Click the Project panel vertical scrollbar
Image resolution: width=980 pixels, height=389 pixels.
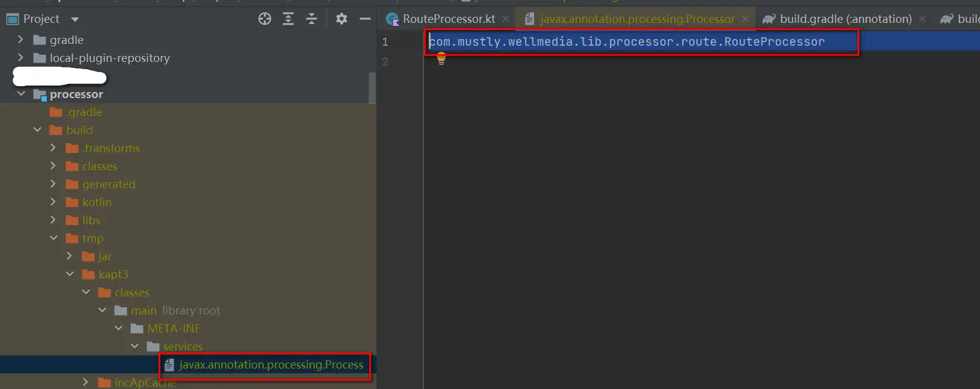[x=372, y=88]
